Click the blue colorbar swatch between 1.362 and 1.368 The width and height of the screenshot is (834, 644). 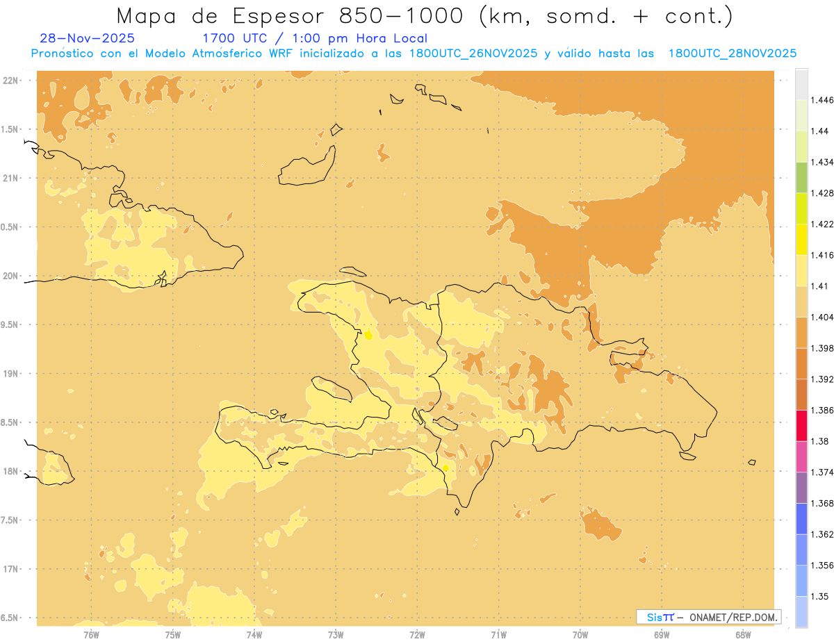(801, 518)
